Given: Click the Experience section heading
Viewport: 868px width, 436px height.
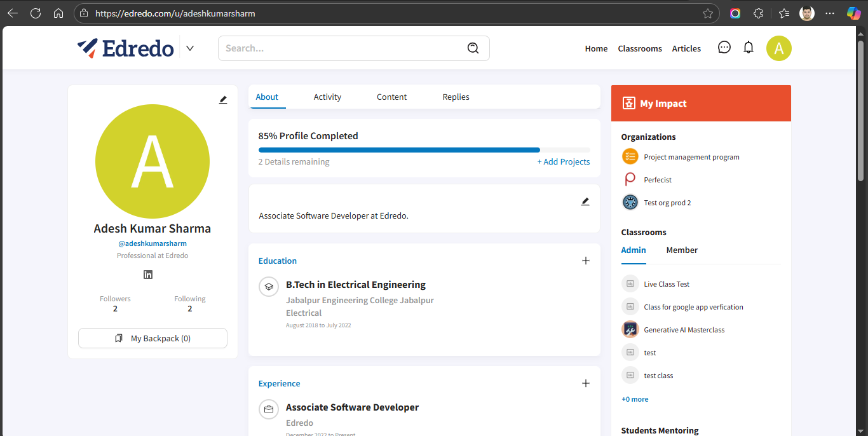Looking at the screenshot, I should pos(279,383).
